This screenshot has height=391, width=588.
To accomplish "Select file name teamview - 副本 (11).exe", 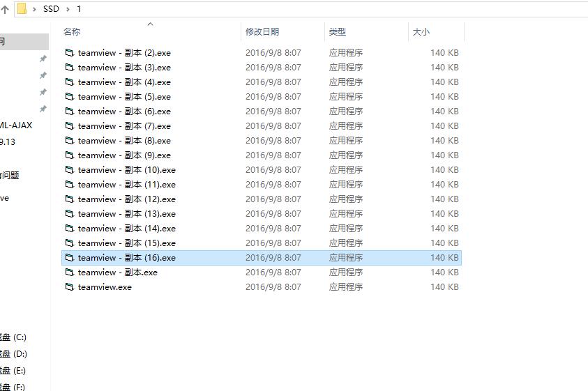I will click(x=127, y=185).
